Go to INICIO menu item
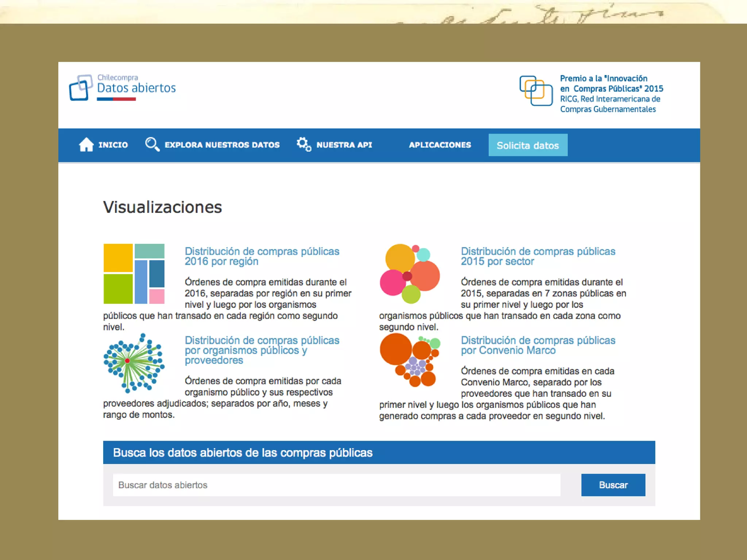This screenshot has width=747, height=560. coord(113,145)
